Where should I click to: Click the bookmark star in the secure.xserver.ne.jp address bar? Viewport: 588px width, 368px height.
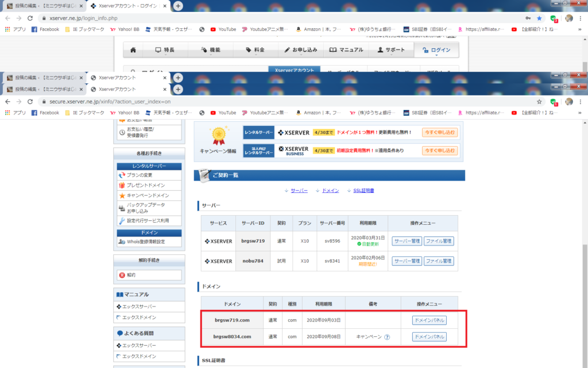(x=539, y=101)
